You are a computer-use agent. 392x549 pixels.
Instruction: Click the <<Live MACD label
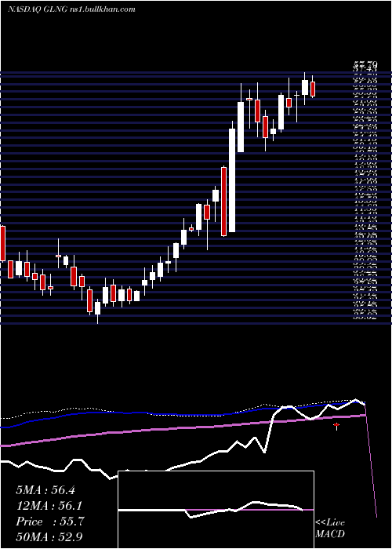[330, 529]
